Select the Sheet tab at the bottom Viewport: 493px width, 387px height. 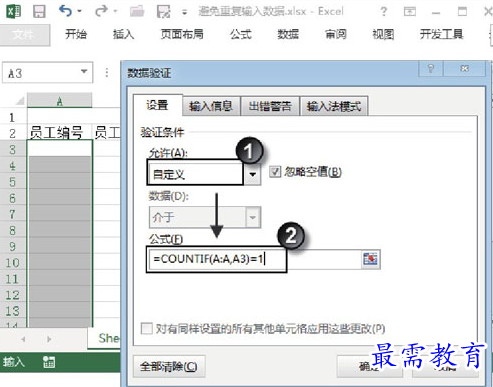(104, 338)
